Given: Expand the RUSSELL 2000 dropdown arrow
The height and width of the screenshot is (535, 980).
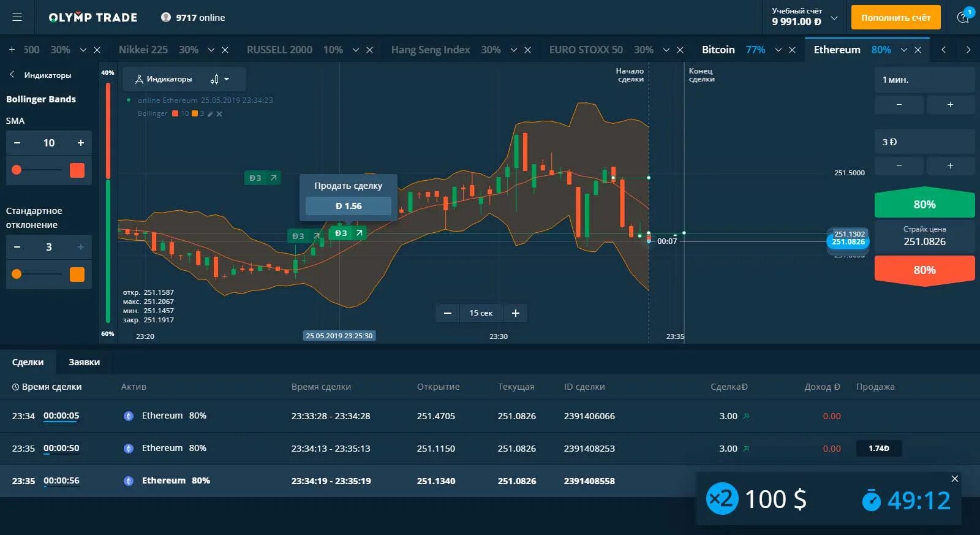Looking at the screenshot, I should pyautogui.click(x=355, y=50).
